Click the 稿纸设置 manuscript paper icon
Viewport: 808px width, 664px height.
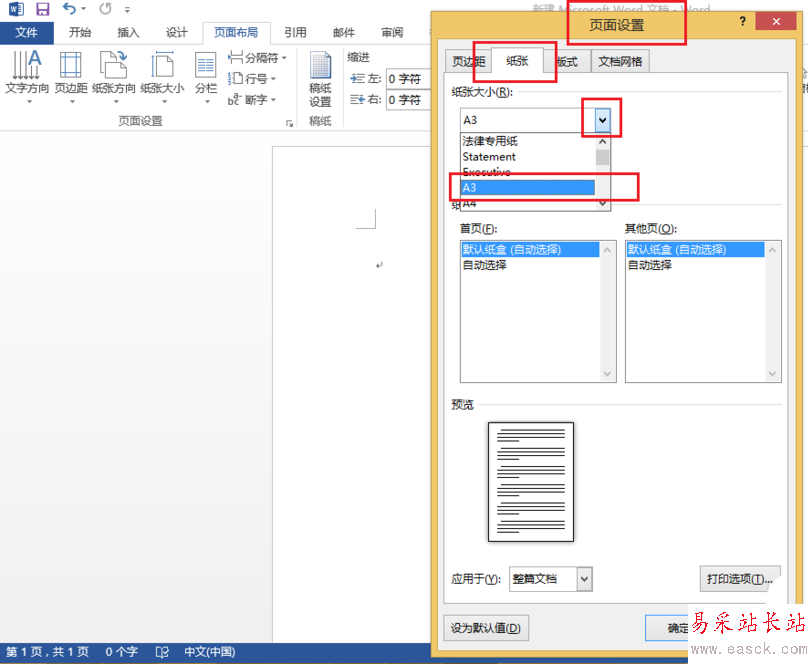[320, 79]
